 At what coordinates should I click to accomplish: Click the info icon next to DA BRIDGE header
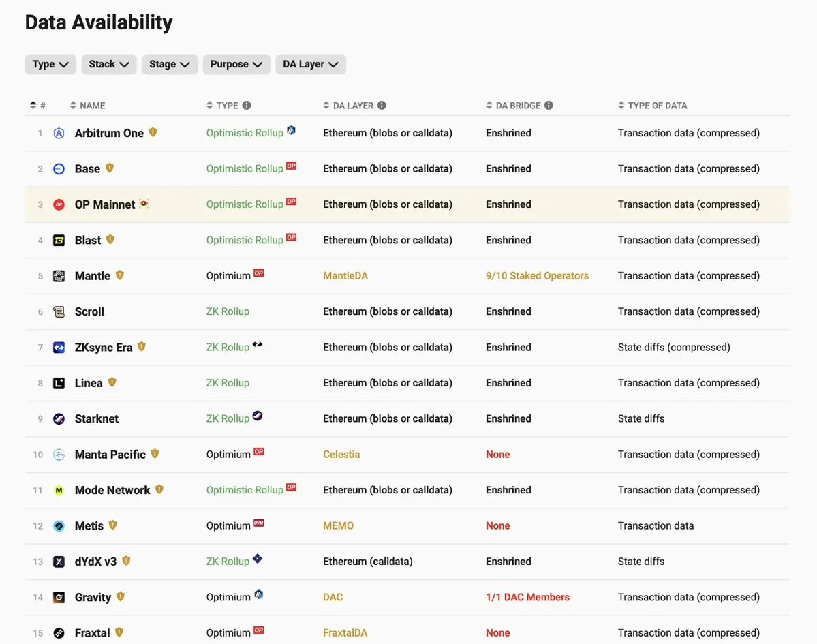click(549, 105)
